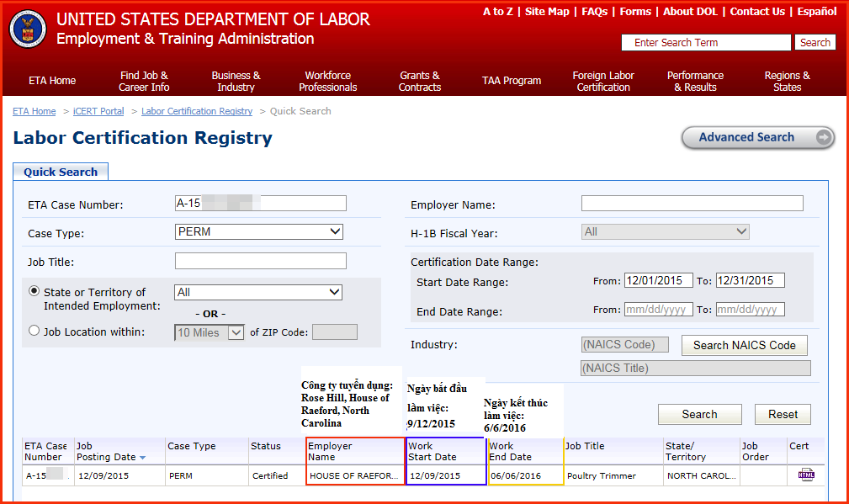
Task: Focus the Enter Search Term box
Action: point(705,43)
